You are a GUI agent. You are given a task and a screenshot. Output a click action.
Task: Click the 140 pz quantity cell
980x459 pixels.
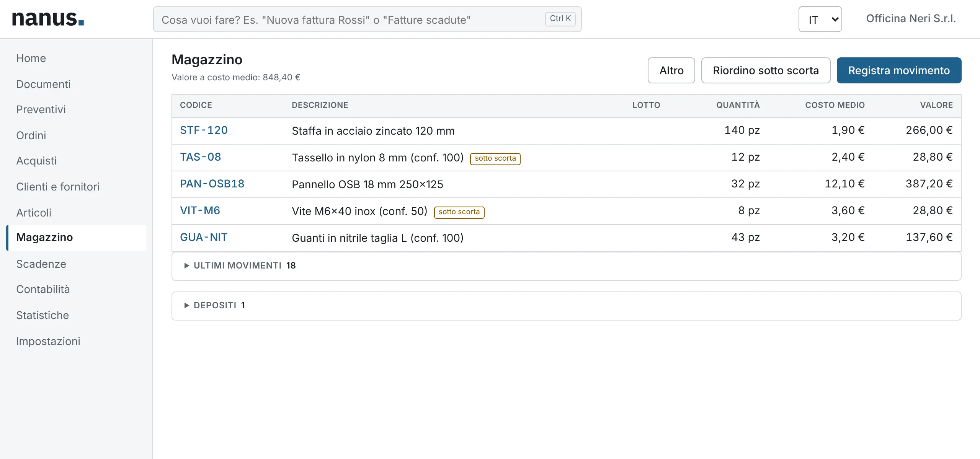pyautogui.click(x=742, y=130)
